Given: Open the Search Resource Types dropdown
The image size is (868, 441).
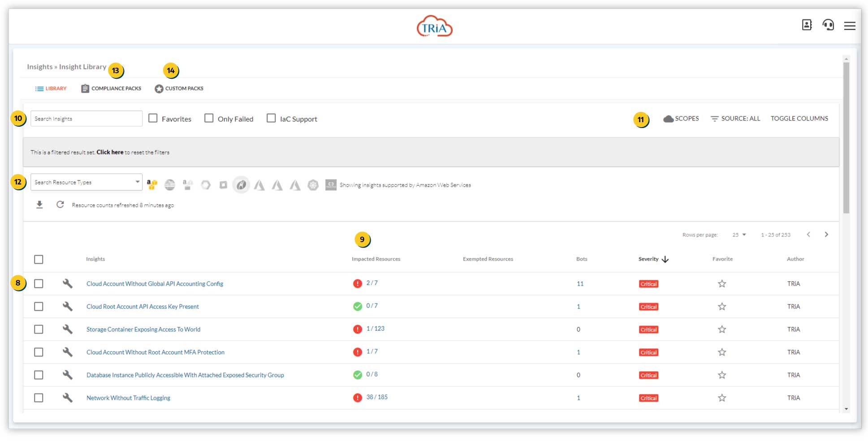Looking at the screenshot, I should 86,182.
